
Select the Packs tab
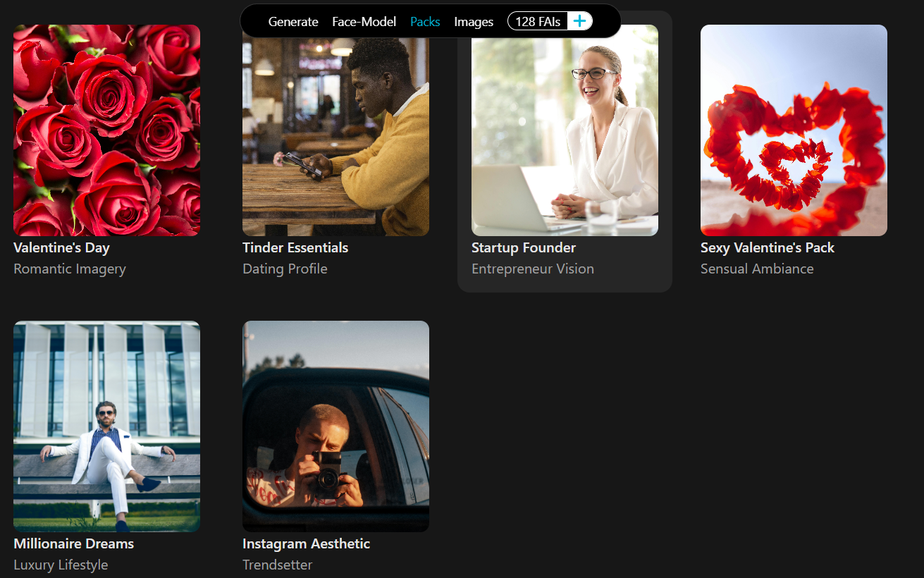425,22
